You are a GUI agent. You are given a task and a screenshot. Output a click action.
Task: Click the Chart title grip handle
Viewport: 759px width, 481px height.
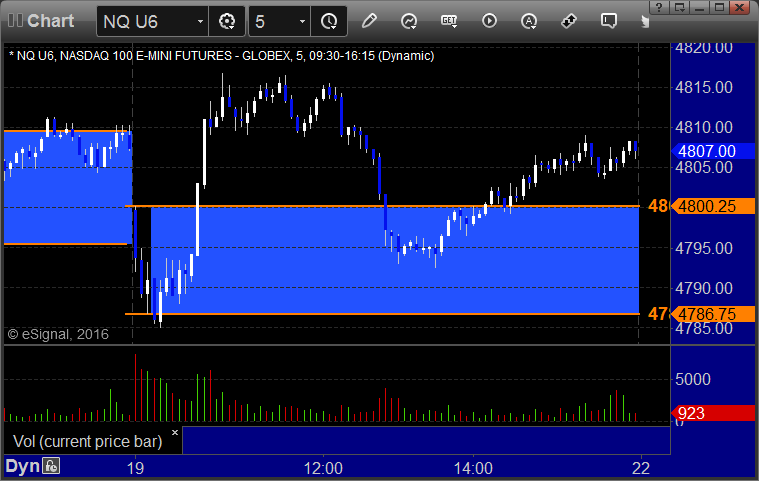(15, 21)
